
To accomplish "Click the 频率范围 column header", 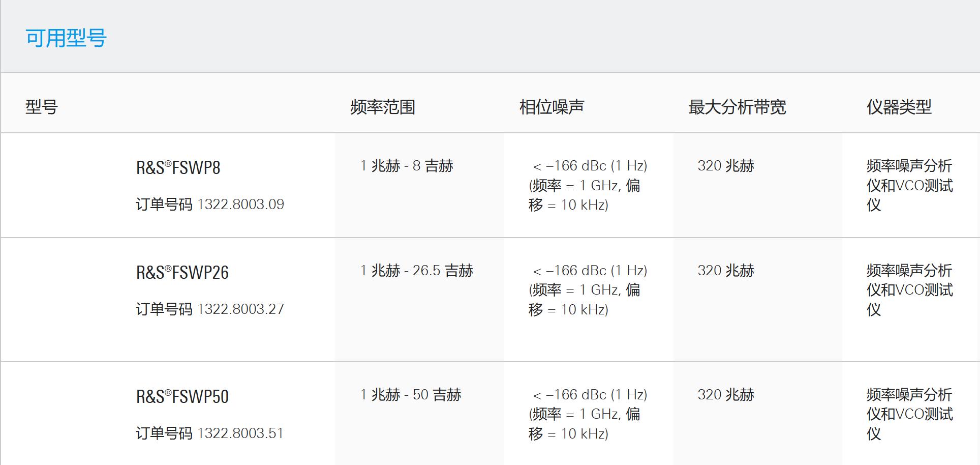I will tap(383, 107).
